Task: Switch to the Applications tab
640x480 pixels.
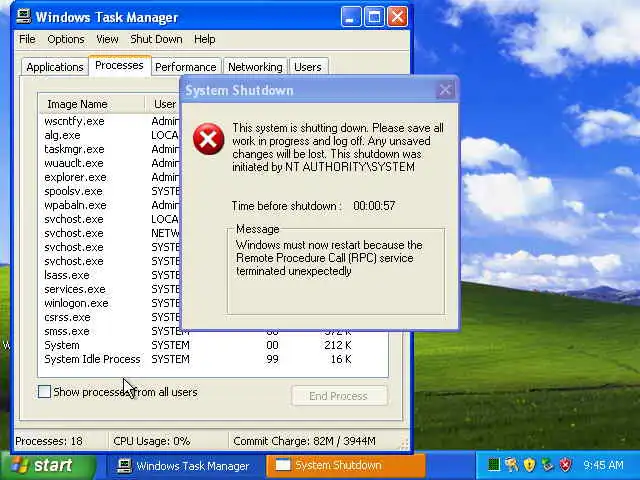Action: coord(55,67)
